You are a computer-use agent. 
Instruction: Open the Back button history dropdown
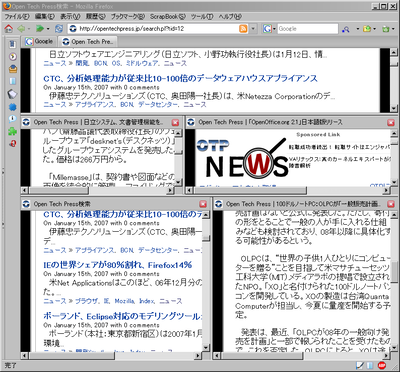pyautogui.click(x=29, y=29)
